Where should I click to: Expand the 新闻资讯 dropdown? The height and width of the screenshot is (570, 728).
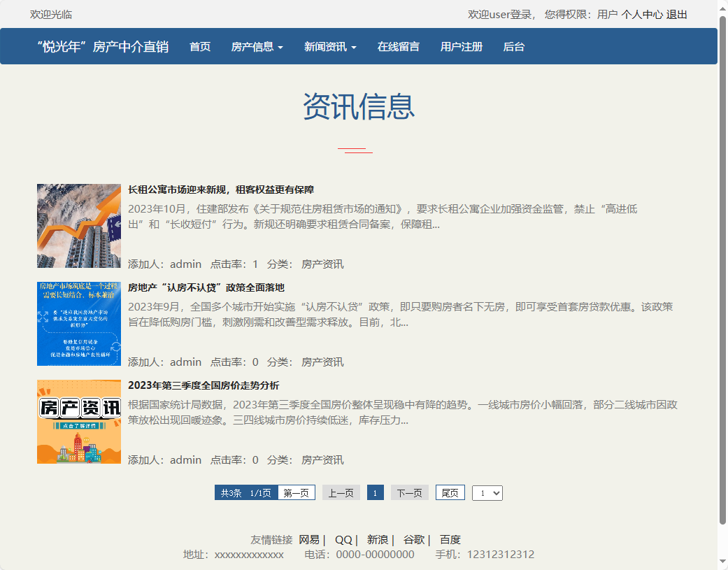point(329,47)
